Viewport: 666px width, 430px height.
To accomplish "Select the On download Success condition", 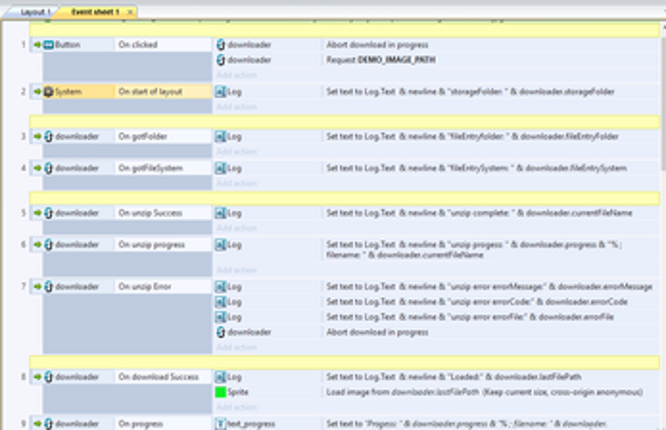I will pos(163,377).
